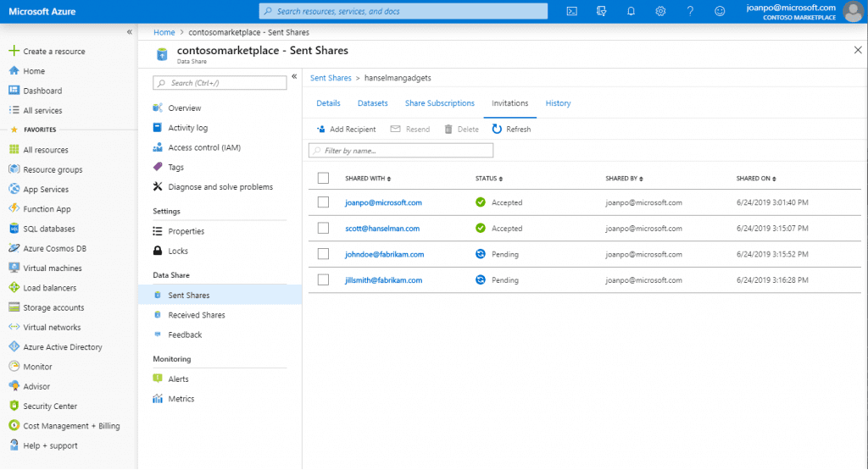
Task: Switch to the Details tab
Action: (328, 103)
